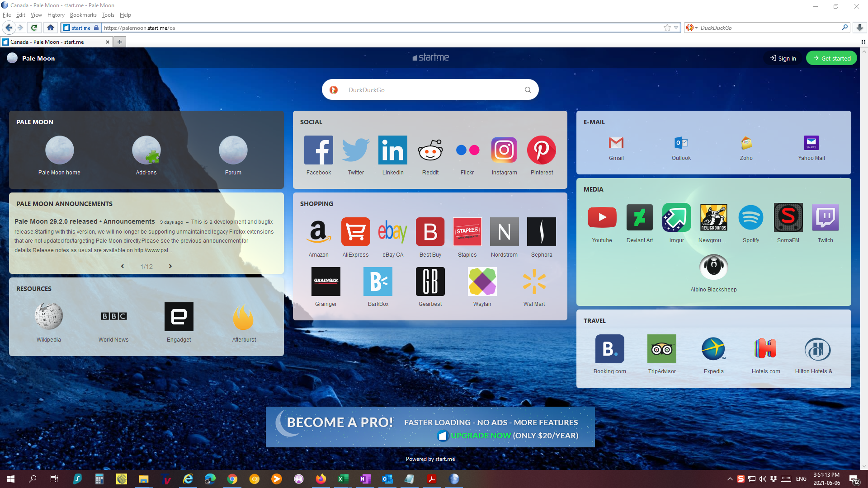Screen dimensions: 868x488
Task: Open the Outlook email icon
Action: coord(681,143)
